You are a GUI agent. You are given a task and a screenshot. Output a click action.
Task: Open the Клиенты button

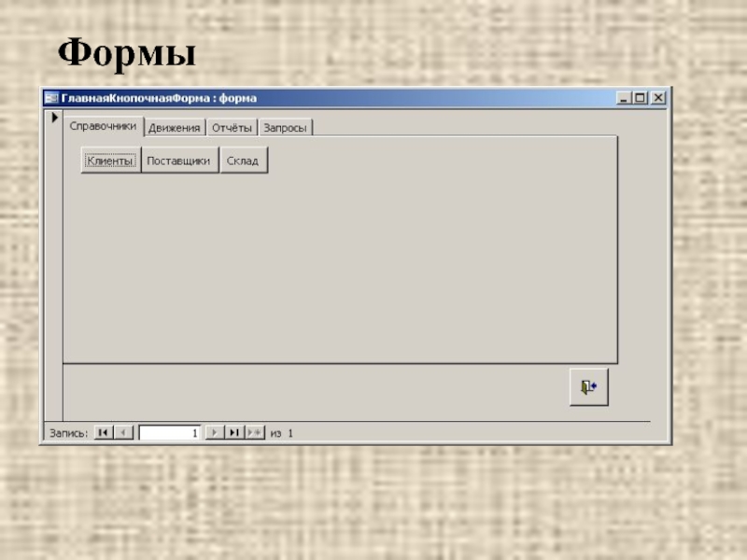point(110,161)
